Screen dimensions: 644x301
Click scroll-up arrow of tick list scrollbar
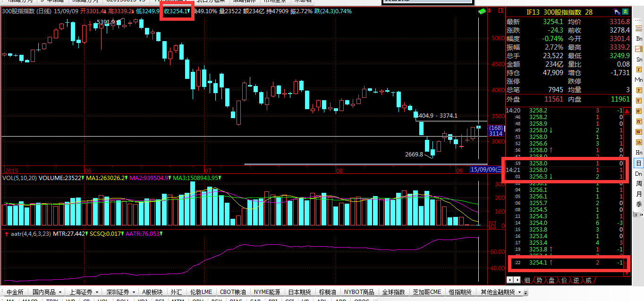(627, 112)
